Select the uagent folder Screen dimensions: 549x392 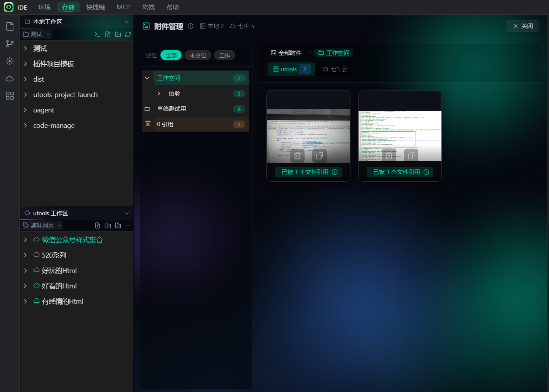77,110
